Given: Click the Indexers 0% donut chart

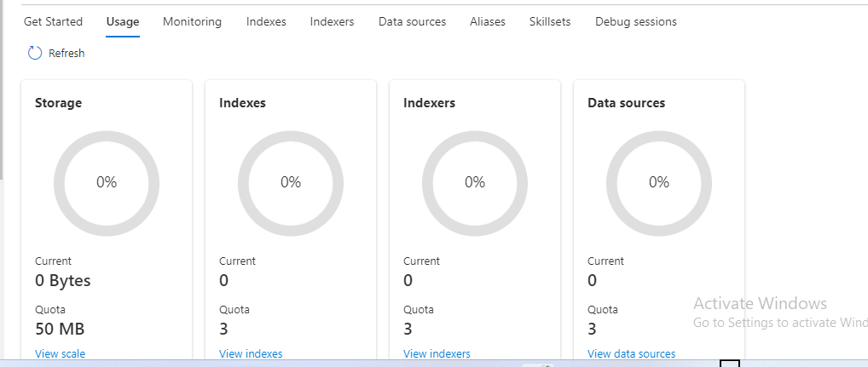Looking at the screenshot, I should (x=475, y=184).
